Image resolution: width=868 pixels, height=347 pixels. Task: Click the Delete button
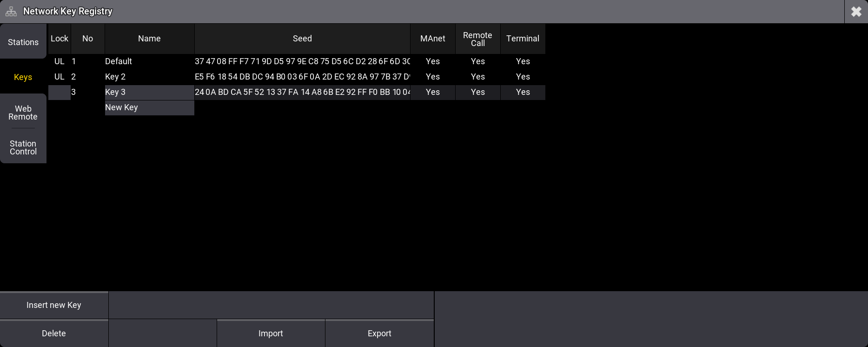point(54,334)
